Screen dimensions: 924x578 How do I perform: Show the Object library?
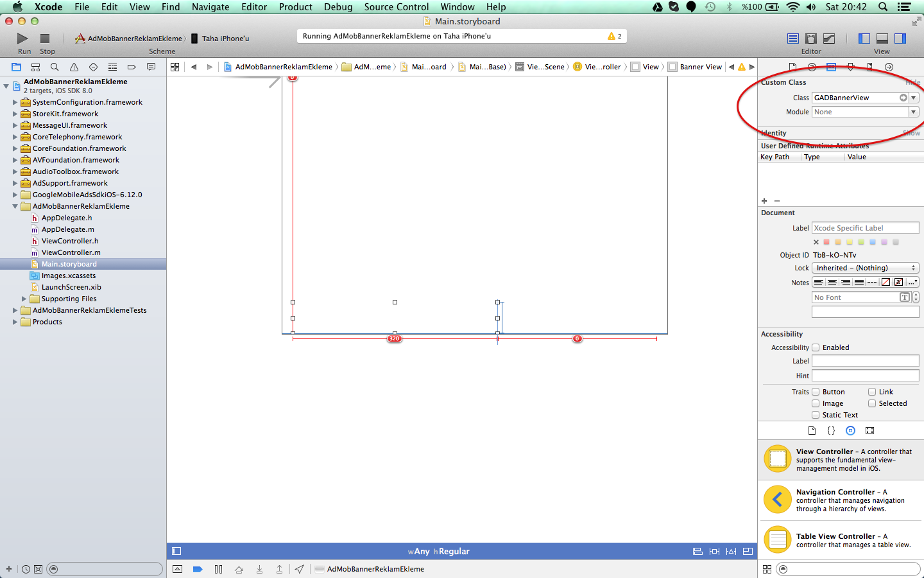point(850,431)
